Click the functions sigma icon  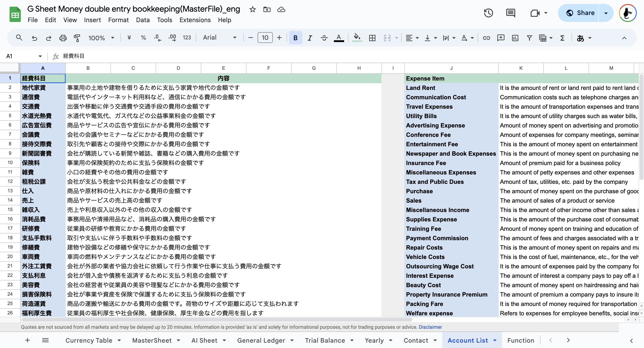[562, 38]
